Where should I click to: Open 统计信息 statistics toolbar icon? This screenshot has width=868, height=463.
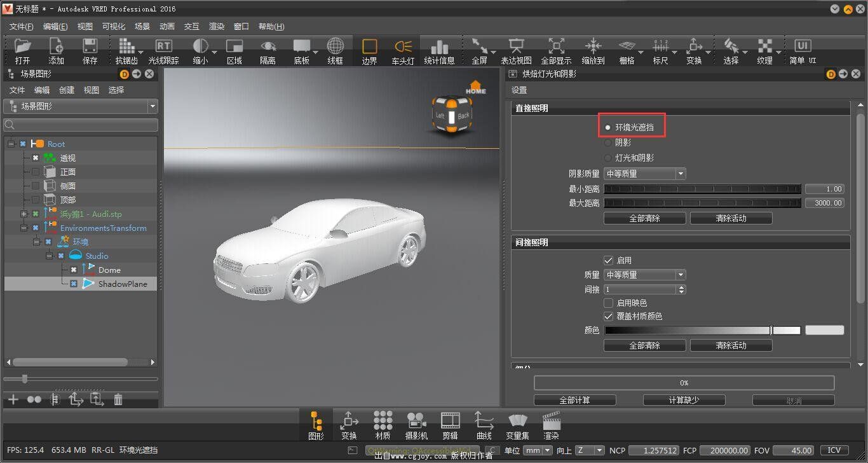(439, 46)
